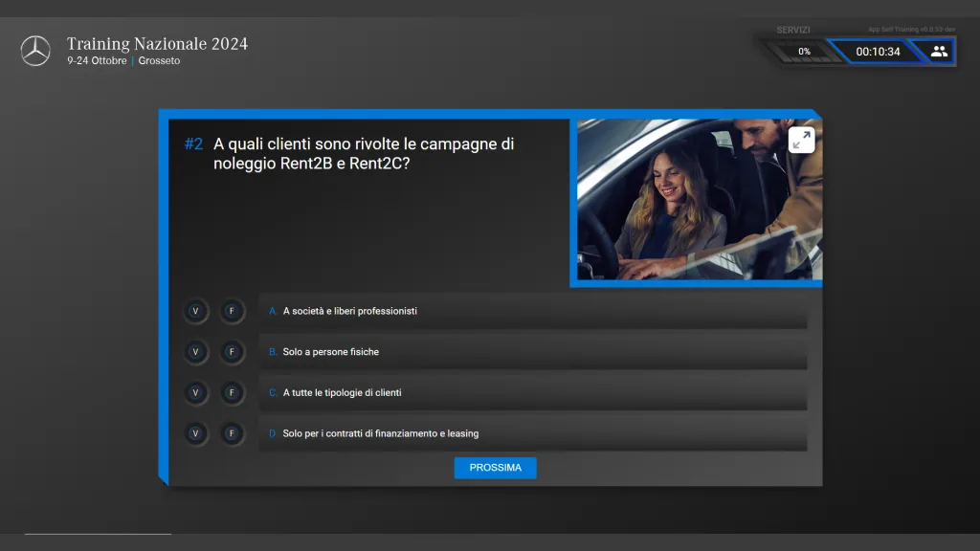Mark answer C as Vero (V)

(x=195, y=392)
